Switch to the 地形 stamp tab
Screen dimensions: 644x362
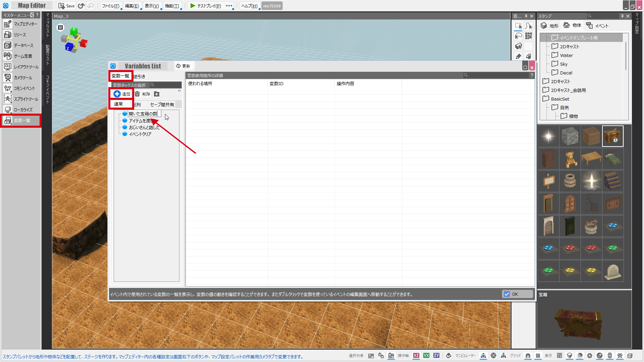pyautogui.click(x=549, y=25)
